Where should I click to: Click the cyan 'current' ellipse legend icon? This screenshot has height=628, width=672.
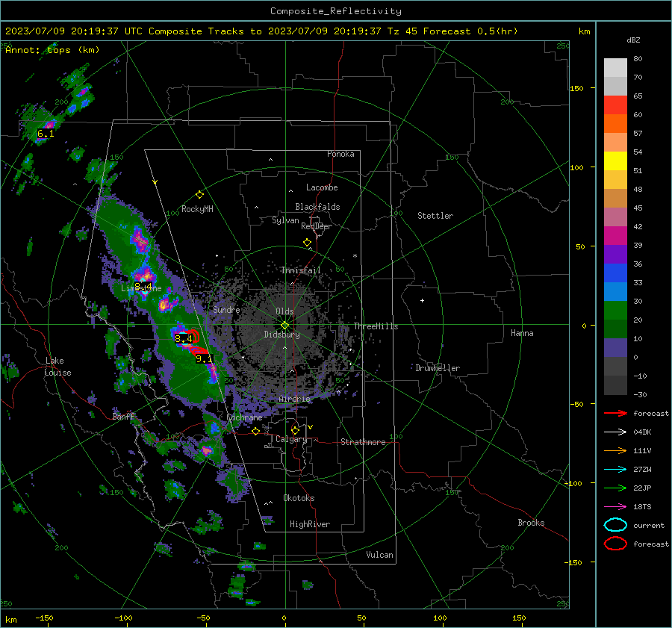615,525
